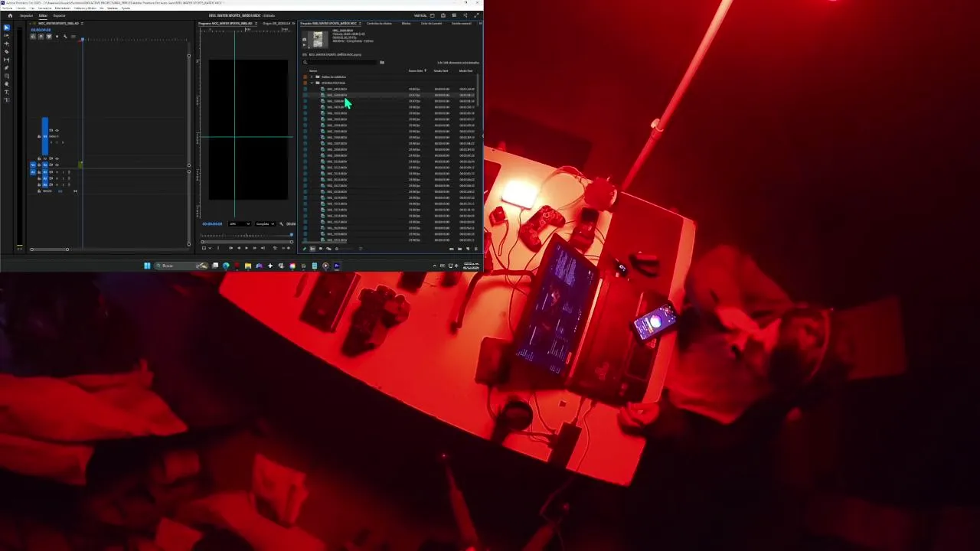
Task: Click New Item icon in Project panel
Action: point(468,249)
